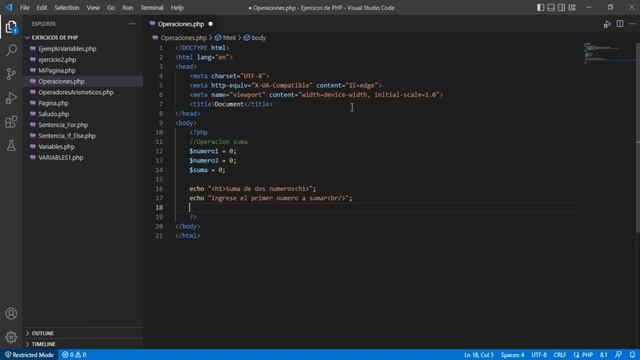The image size is (640, 360).
Task: Open the Help menu
Action: 177,7
